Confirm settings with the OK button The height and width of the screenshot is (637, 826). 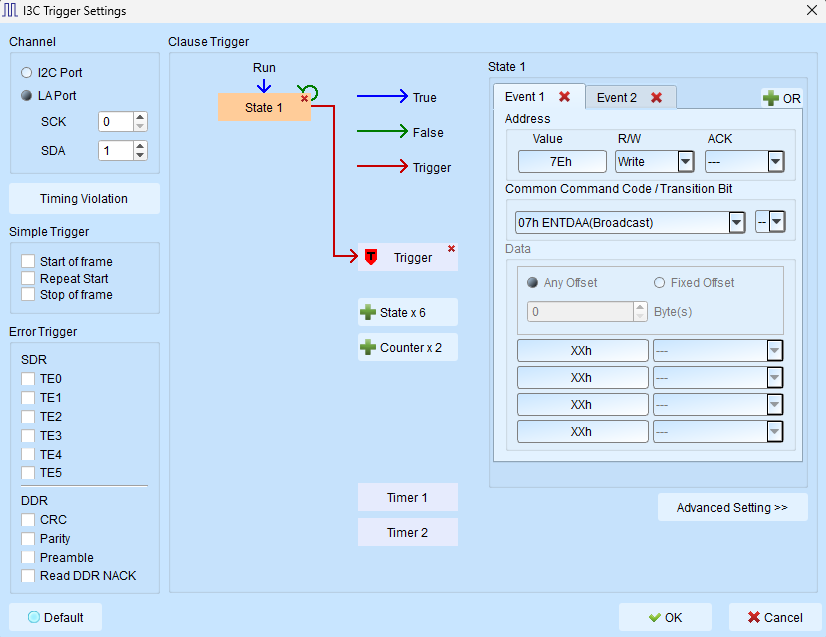(665, 617)
